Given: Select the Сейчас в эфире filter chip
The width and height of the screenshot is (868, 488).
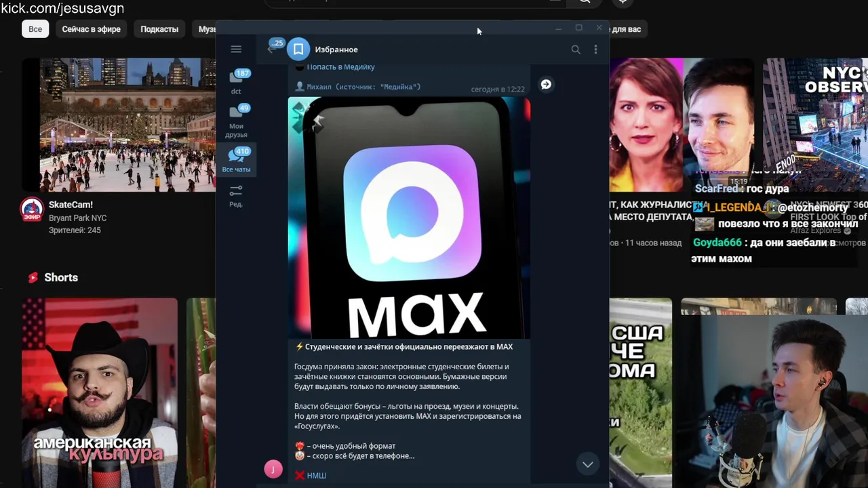Looking at the screenshot, I should click(92, 29).
